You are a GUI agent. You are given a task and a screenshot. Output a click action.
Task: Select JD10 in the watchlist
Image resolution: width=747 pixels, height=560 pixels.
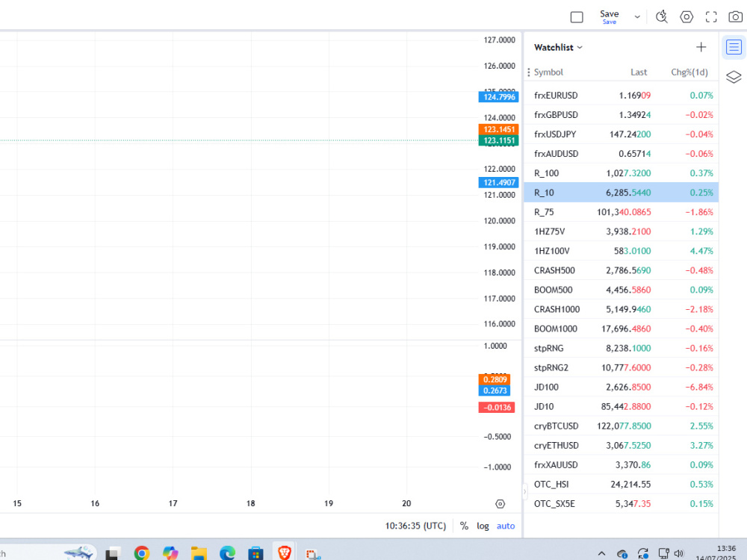(621, 407)
